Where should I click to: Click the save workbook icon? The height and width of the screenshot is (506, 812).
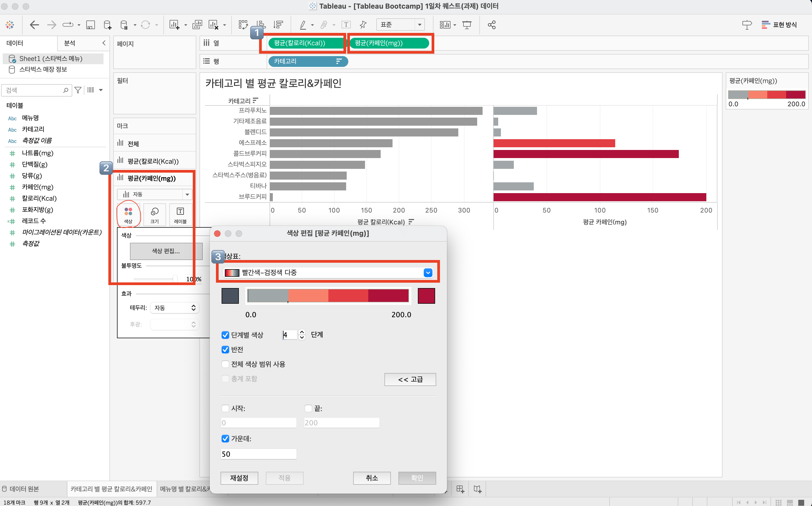(x=90, y=25)
